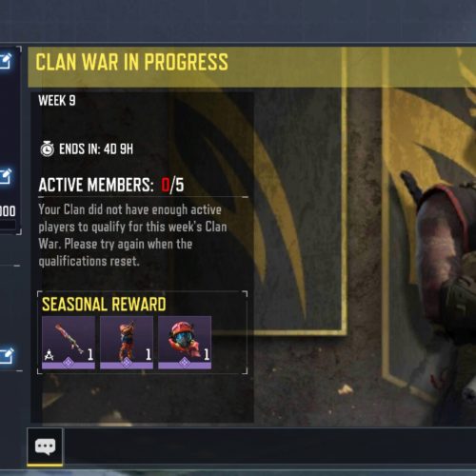Click the chat message bar
Screen dimensions: 476x476
click(x=269, y=446)
